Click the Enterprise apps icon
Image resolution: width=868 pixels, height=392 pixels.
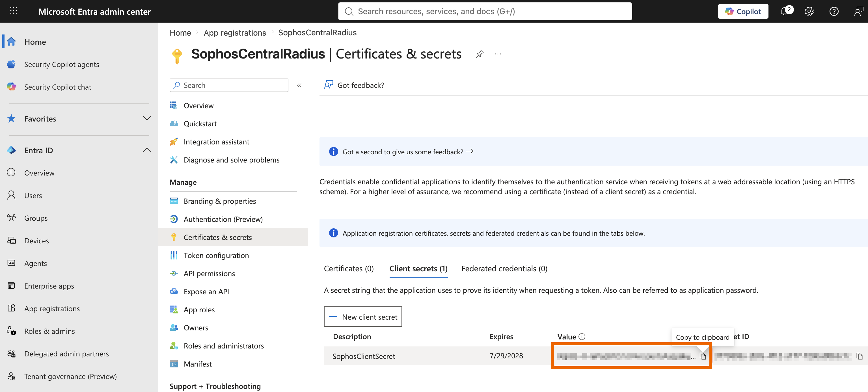[x=11, y=285]
